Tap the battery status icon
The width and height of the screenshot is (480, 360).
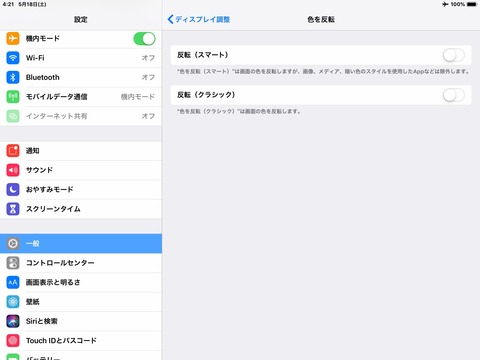point(472,4)
